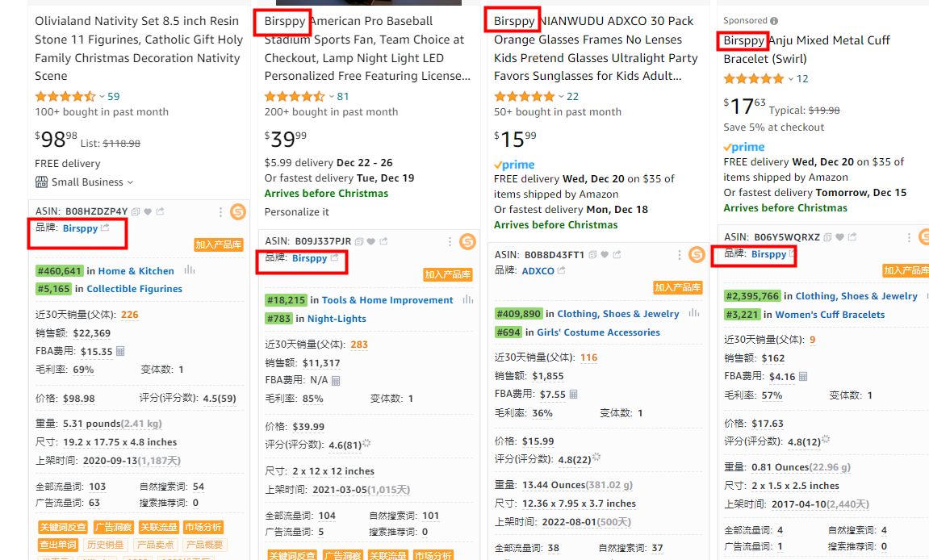Open the American Pro Baseball lamp product title
Image resolution: width=929 pixels, height=560 pixels.
(367, 48)
